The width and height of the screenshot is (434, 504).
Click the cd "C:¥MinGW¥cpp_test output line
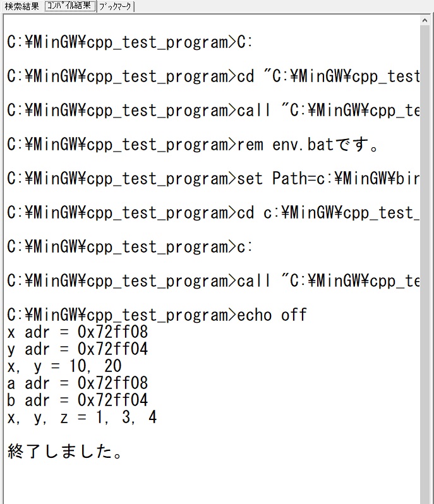214,77
